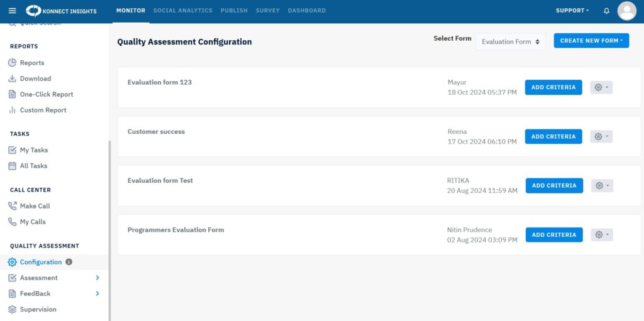
Task: Open the Select Form dropdown
Action: pyautogui.click(x=511, y=42)
